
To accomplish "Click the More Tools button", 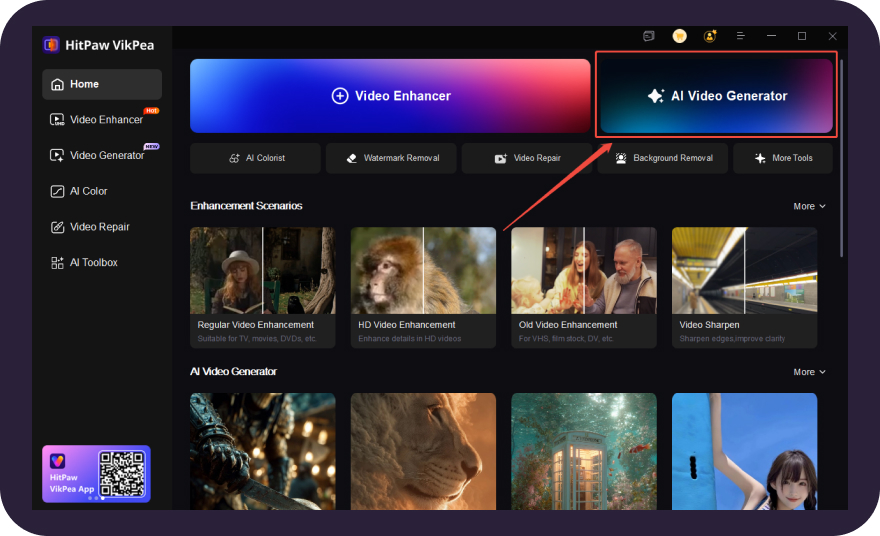I will [x=783, y=158].
